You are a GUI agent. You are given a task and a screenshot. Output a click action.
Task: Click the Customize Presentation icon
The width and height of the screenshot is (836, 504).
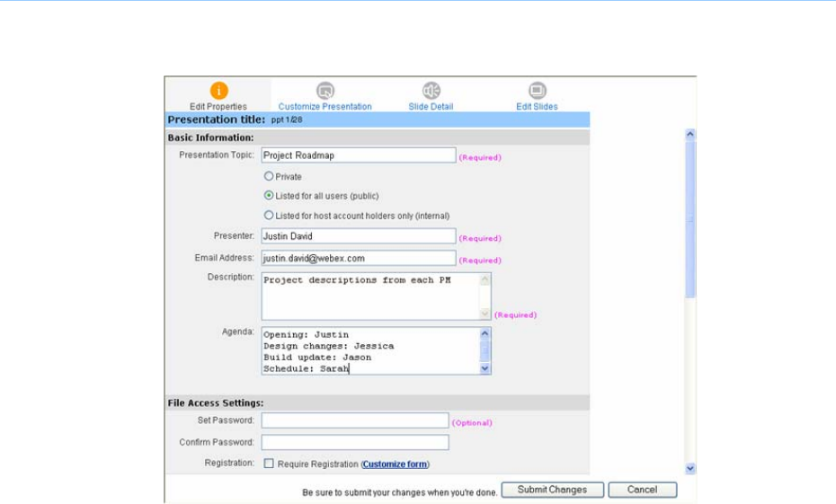point(325,91)
